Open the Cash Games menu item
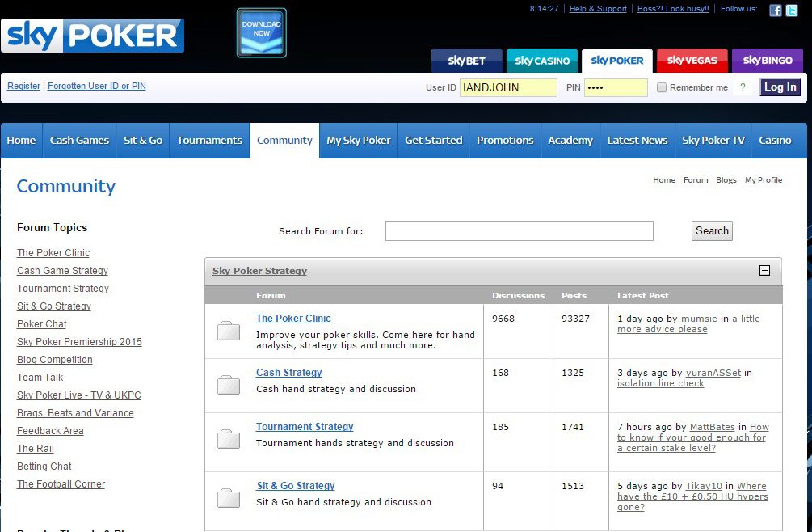 (x=79, y=141)
